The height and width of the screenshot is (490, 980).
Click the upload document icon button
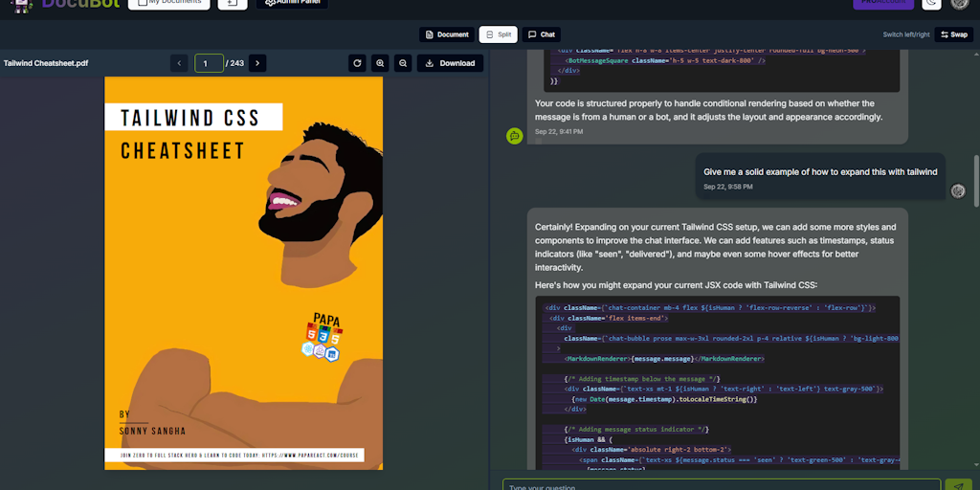tap(233, 3)
